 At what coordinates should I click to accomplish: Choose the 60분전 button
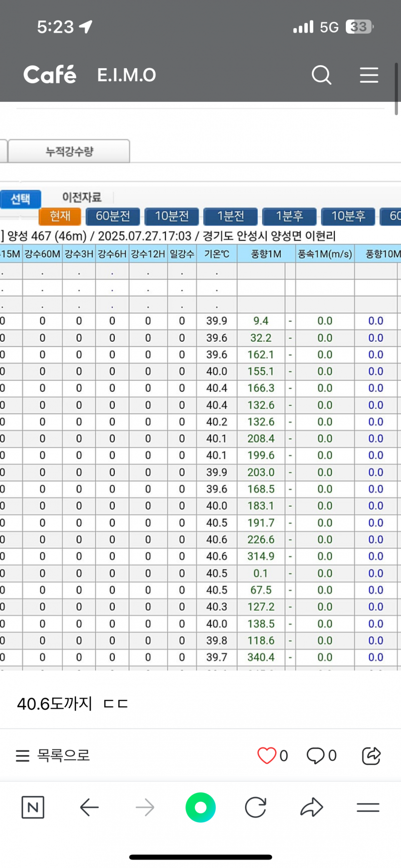[x=113, y=216]
